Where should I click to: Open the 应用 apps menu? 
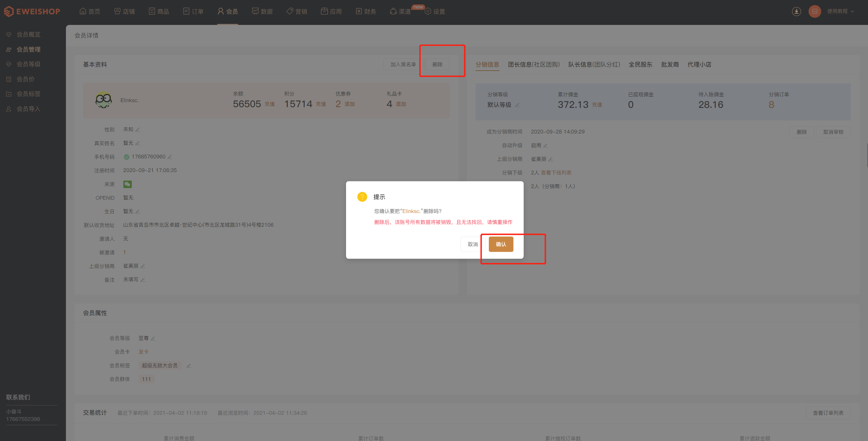tap(331, 11)
